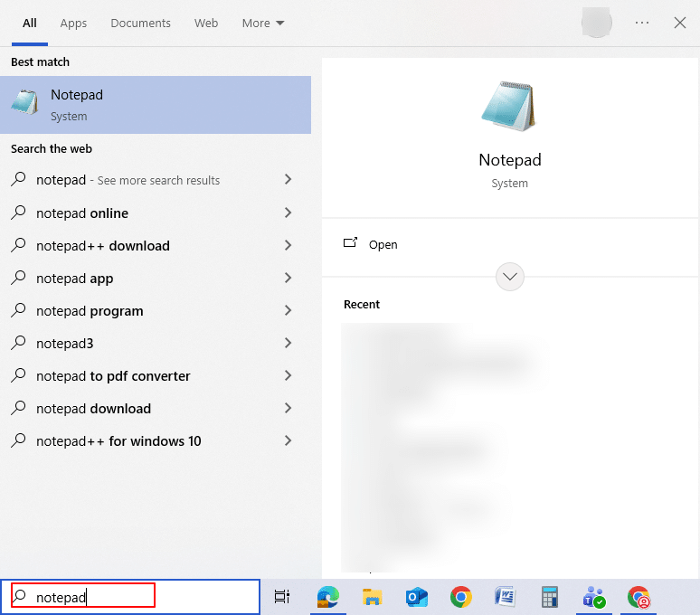Switch to the Documents tab
The width and height of the screenshot is (700, 615).
click(x=141, y=23)
